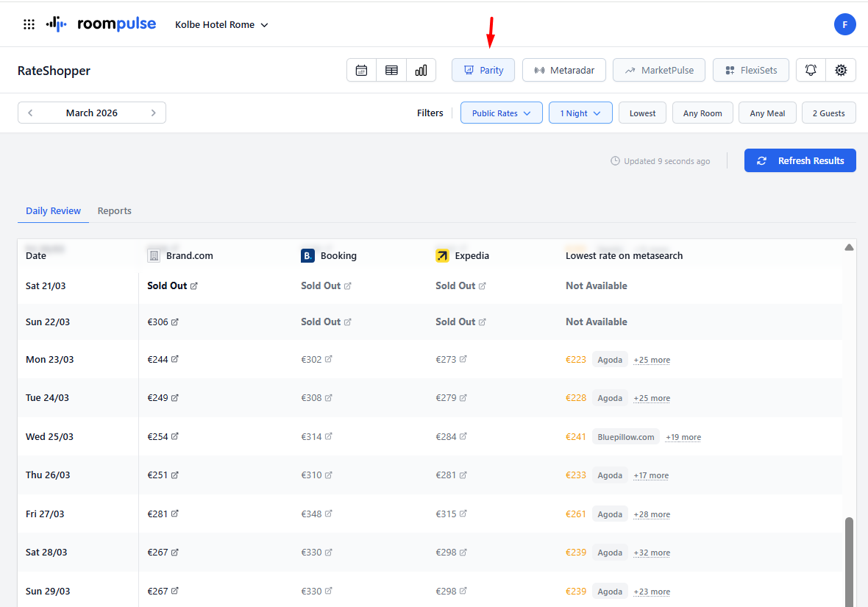Click the roompulse logo
This screenshot has height=607, width=868.
click(101, 24)
